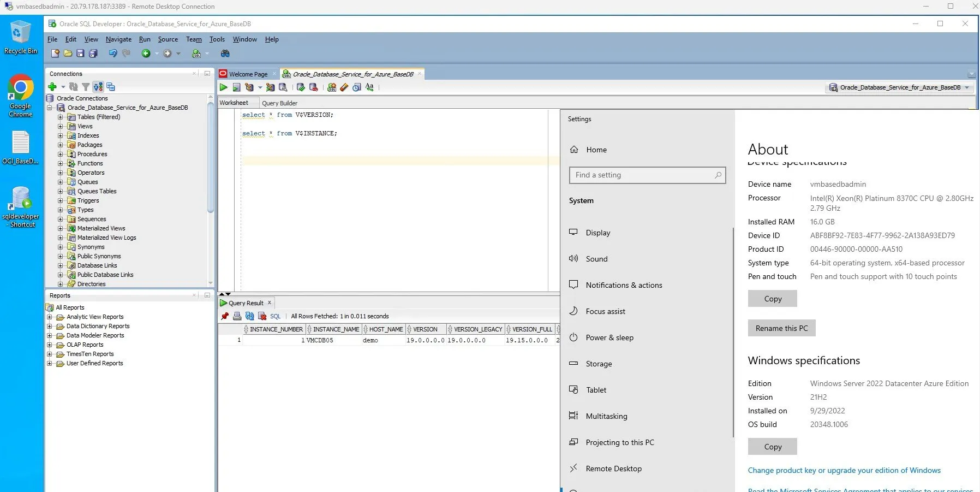Click the Collapse All icon in Connections panel

pyautogui.click(x=111, y=87)
